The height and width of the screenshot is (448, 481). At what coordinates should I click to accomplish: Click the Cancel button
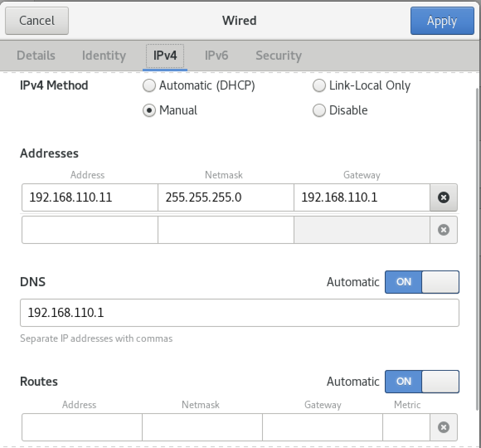pyautogui.click(x=37, y=21)
